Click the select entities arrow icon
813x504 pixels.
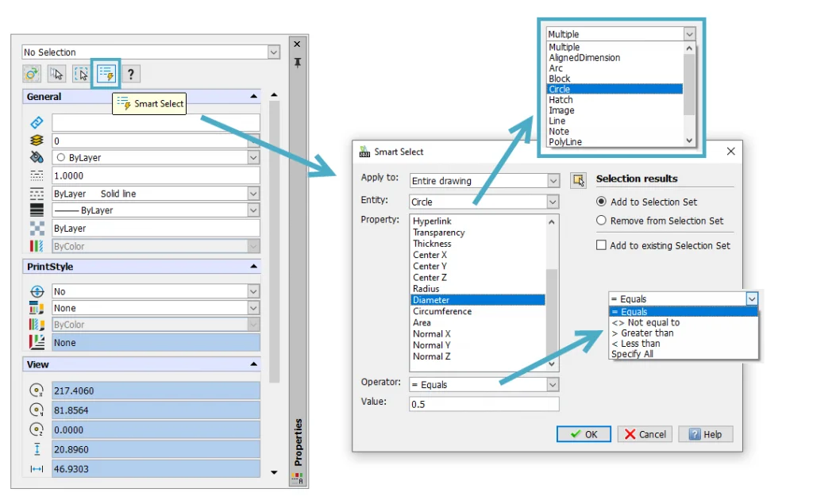pos(56,74)
